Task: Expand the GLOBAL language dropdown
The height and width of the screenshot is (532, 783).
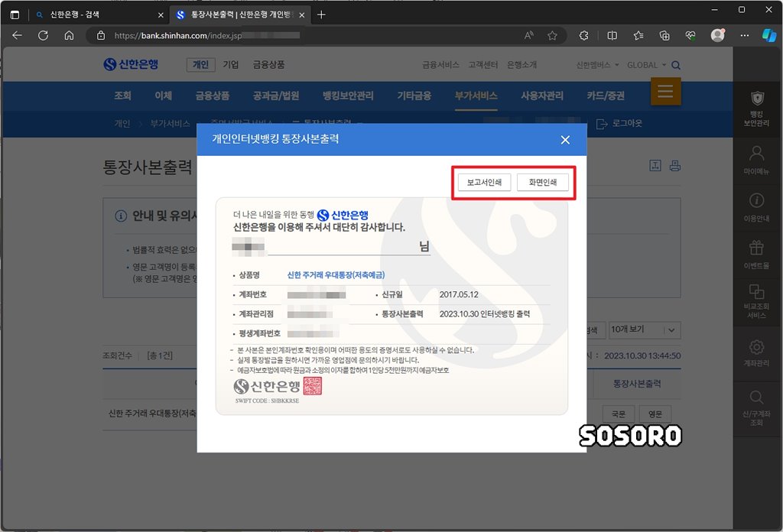Action: [647, 65]
